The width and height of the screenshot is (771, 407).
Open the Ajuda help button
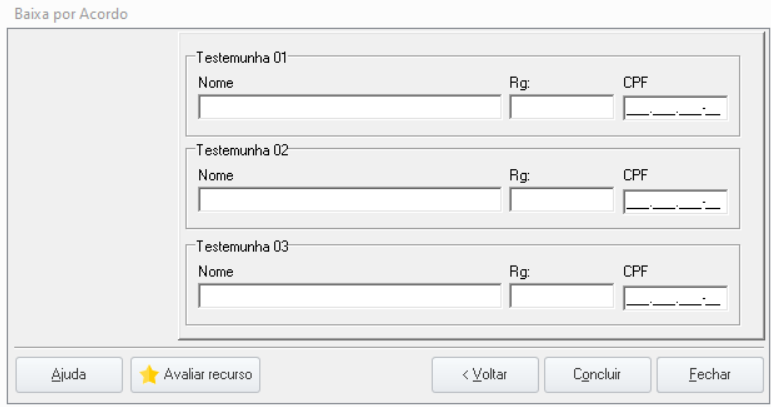[x=69, y=375]
